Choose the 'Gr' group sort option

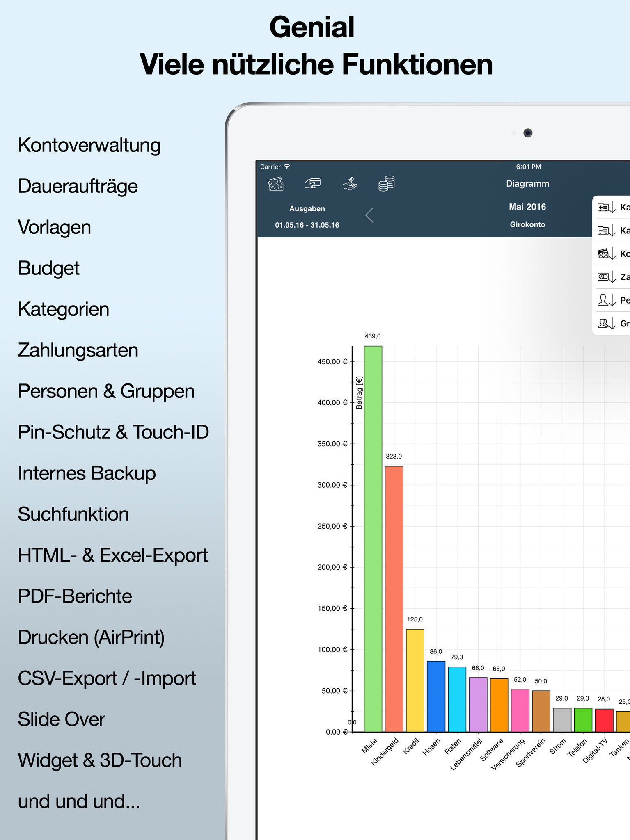click(x=611, y=324)
